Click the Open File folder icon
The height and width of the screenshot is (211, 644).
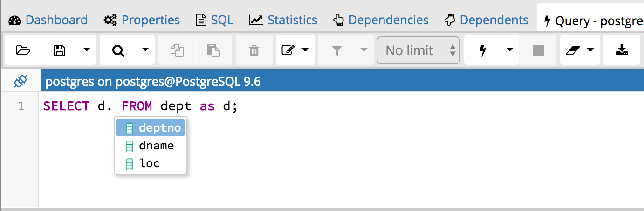coord(23,50)
